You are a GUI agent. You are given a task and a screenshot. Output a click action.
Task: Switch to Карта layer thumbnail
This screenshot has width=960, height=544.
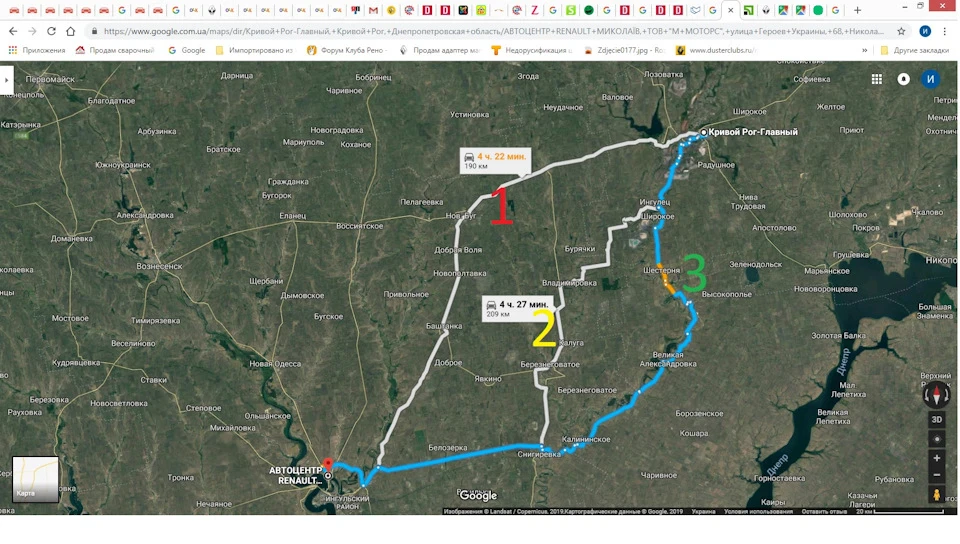pyautogui.click(x=36, y=479)
